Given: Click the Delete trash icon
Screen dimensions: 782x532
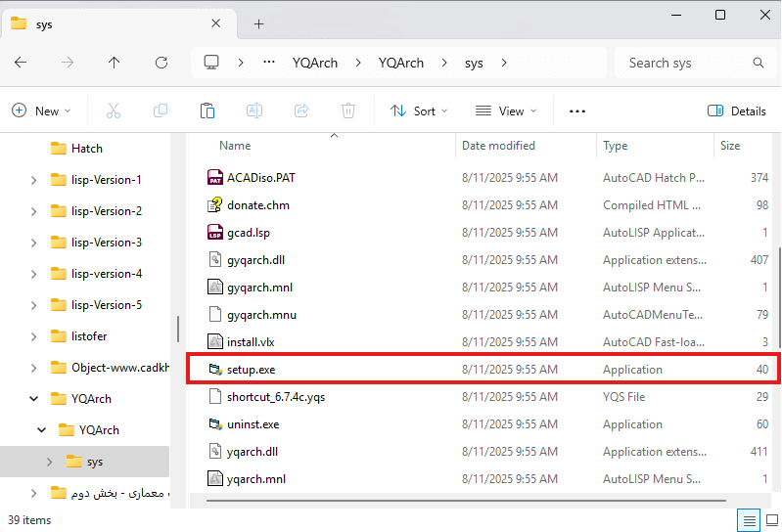Looking at the screenshot, I should [x=348, y=111].
